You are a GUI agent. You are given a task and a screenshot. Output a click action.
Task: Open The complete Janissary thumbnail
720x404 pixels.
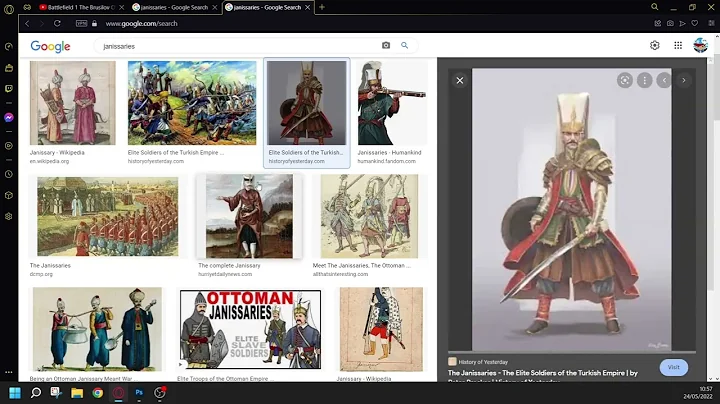click(249, 216)
